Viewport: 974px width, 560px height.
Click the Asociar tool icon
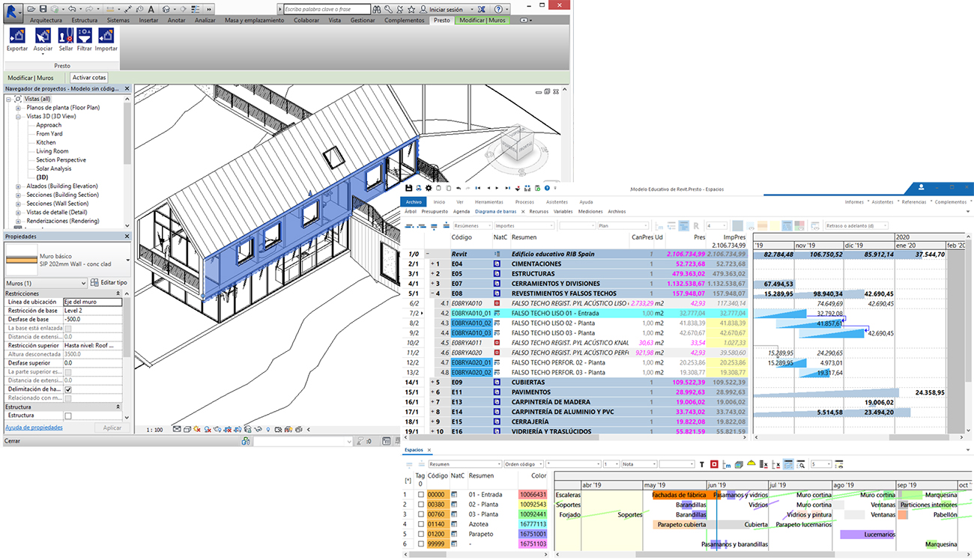pyautogui.click(x=43, y=35)
